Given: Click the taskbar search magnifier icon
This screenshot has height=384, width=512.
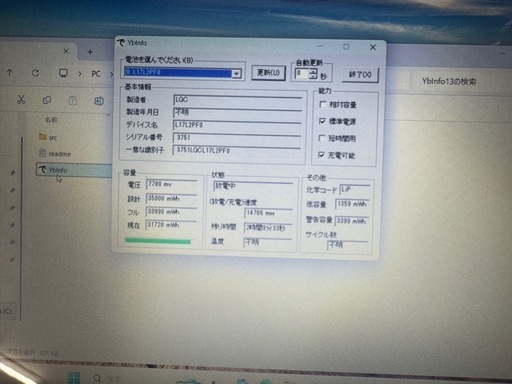Looking at the screenshot, I should tap(97, 378).
